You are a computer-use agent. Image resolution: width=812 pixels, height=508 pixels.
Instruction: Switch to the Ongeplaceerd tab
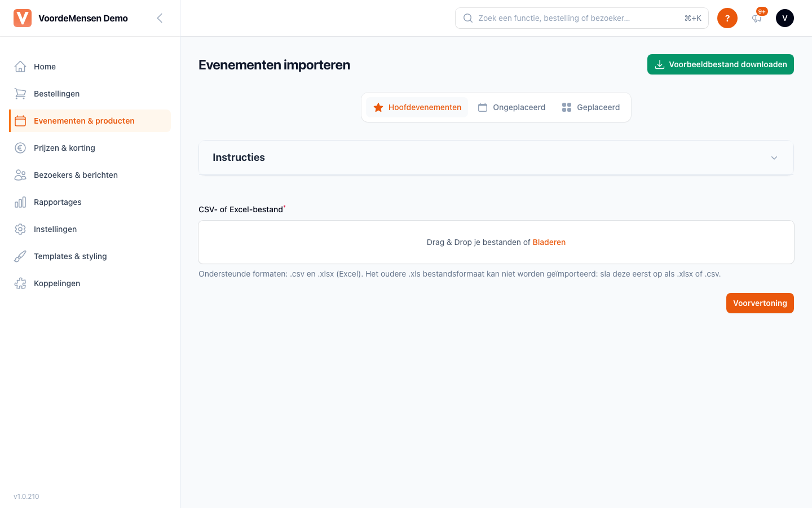coord(512,107)
